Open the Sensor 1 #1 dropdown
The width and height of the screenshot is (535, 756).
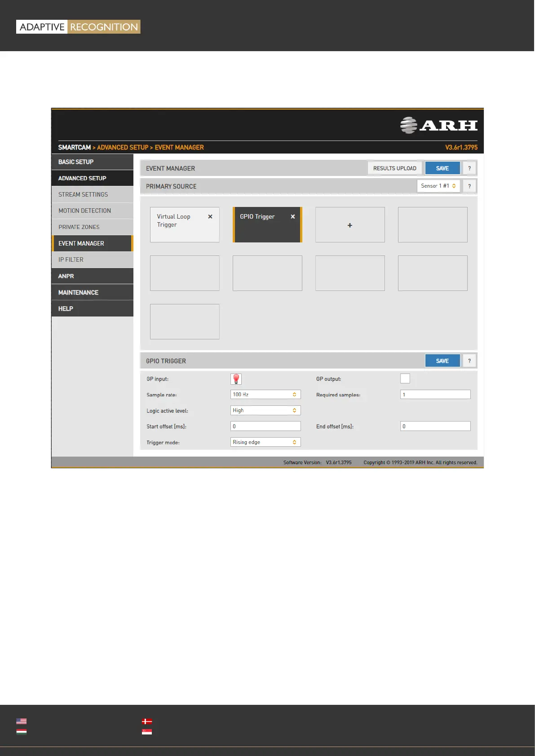(438, 186)
